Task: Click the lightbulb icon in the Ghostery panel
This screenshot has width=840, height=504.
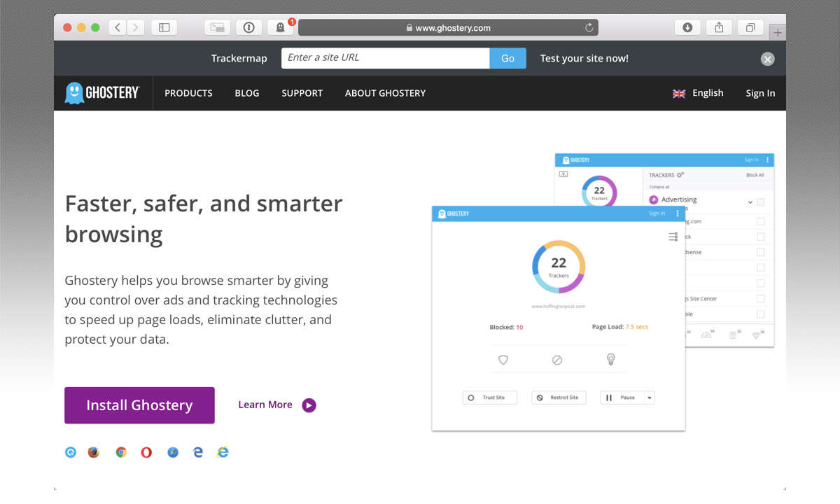Action: point(610,359)
